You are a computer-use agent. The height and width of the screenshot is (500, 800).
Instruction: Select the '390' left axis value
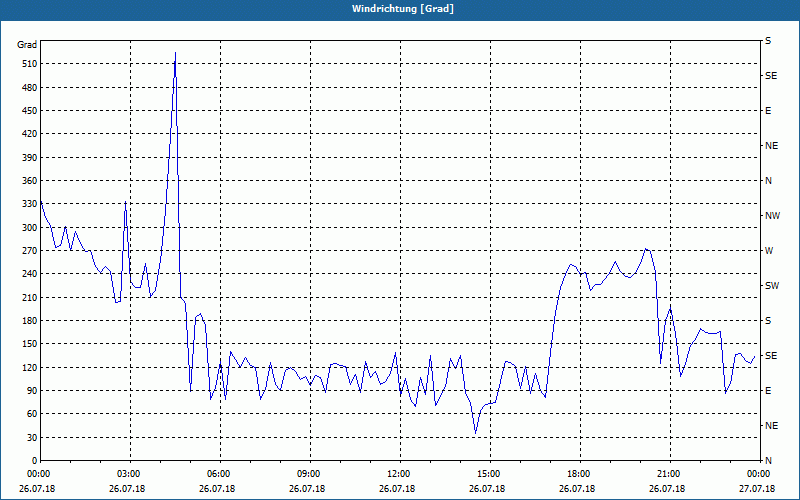coord(30,158)
